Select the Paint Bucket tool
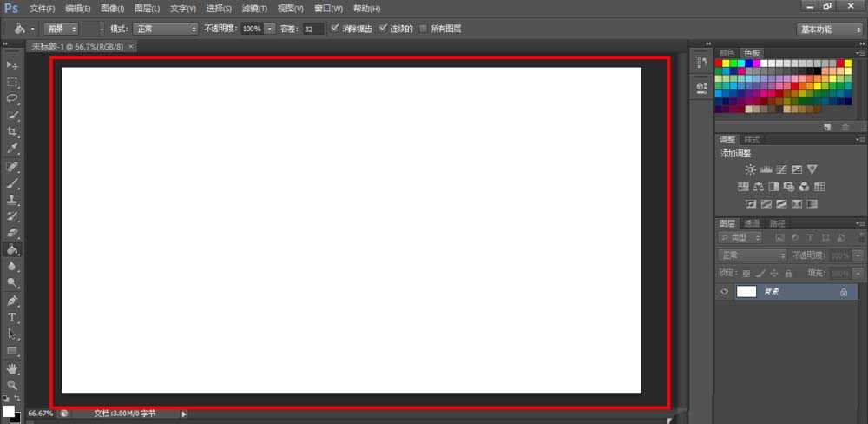 coord(12,249)
